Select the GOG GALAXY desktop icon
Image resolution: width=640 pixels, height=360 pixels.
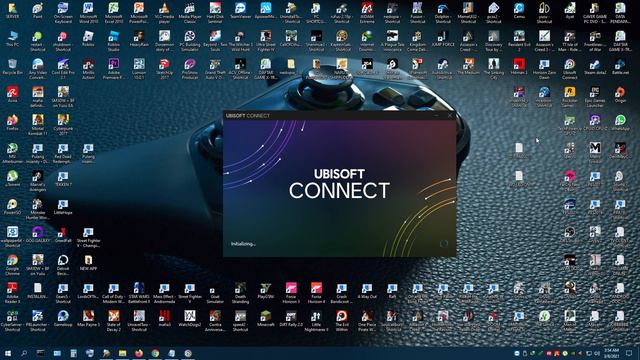38,235
